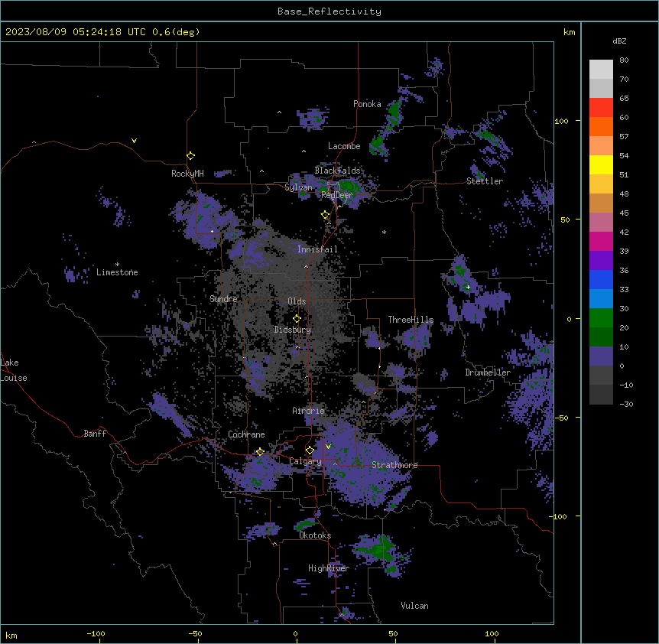Select the dark green 10-20 dBZ swatch

pyautogui.click(x=601, y=337)
